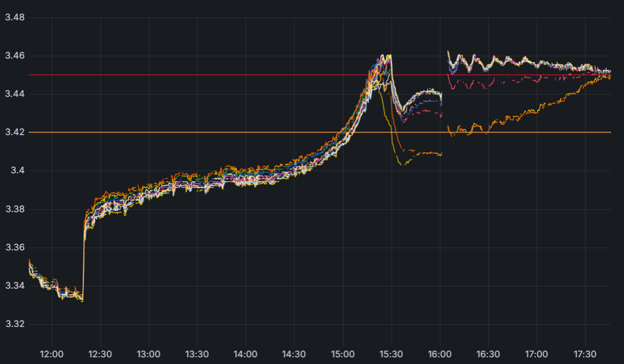Click the 16:30 time axis label

pyautogui.click(x=488, y=354)
